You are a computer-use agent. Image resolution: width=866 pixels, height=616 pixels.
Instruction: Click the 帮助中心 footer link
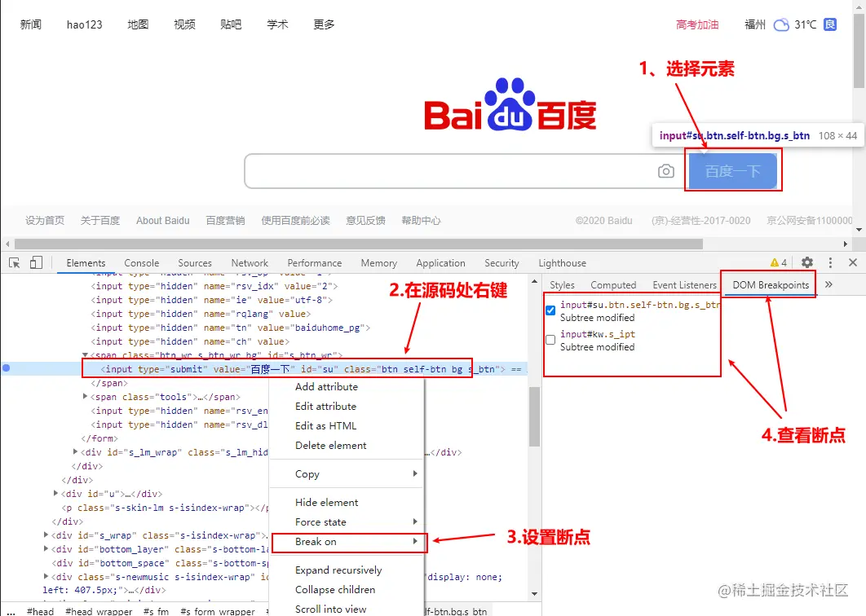[421, 221]
